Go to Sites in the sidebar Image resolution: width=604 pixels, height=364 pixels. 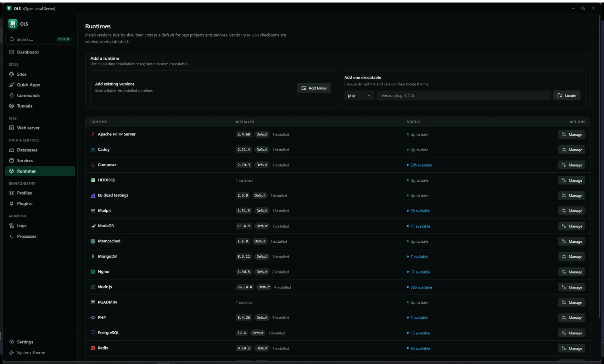40,74
